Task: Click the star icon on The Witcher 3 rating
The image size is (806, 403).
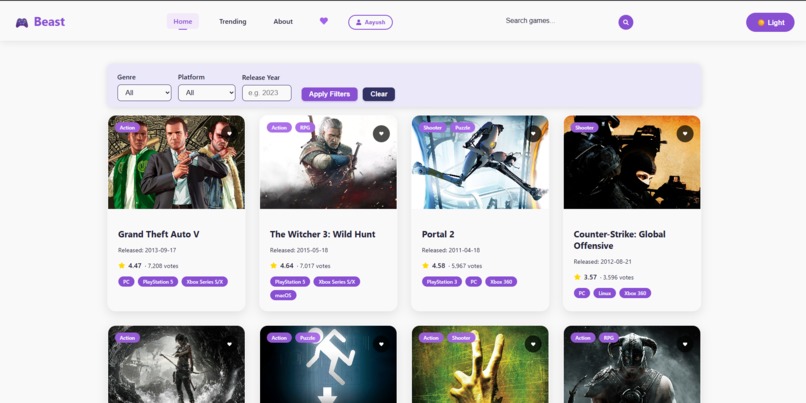Action: coord(273,266)
